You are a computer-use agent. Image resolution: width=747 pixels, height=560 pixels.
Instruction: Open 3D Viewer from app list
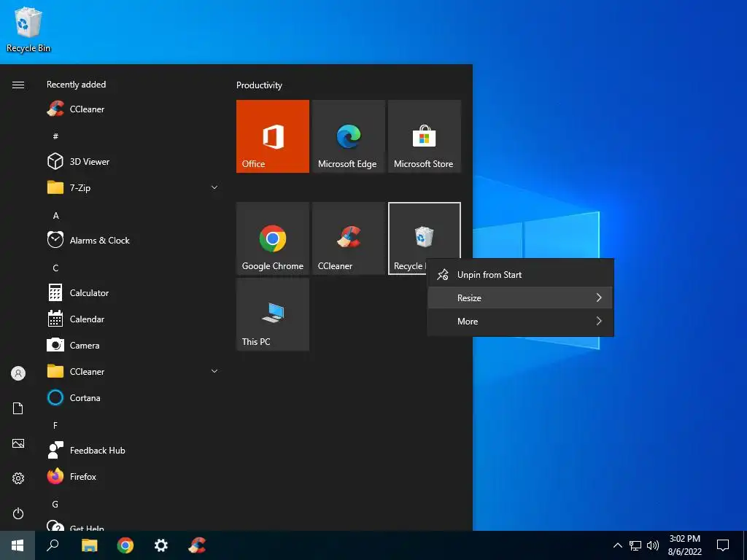[133, 161]
